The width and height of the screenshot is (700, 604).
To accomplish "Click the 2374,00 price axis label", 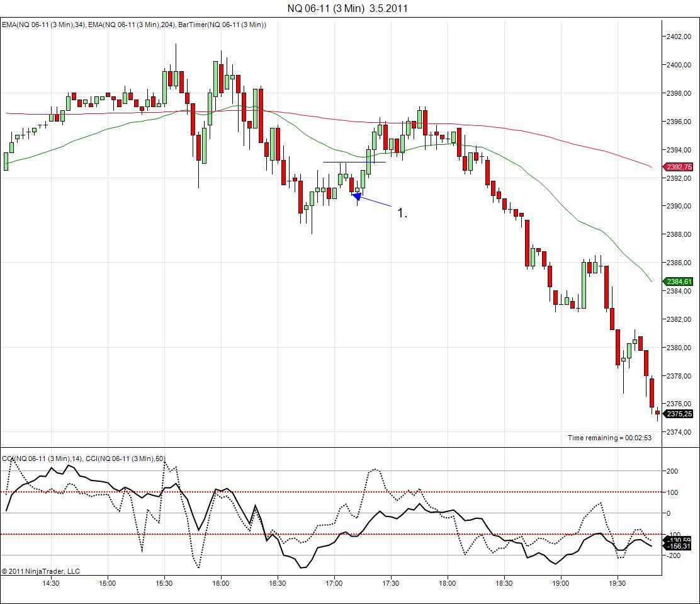I will pos(679,432).
